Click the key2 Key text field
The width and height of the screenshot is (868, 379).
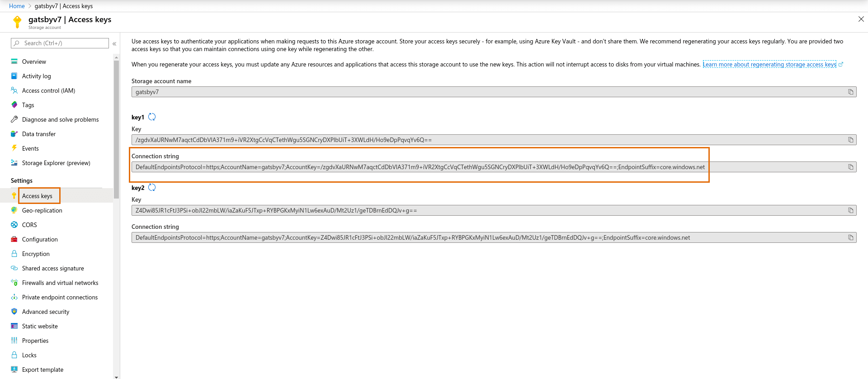coord(494,210)
